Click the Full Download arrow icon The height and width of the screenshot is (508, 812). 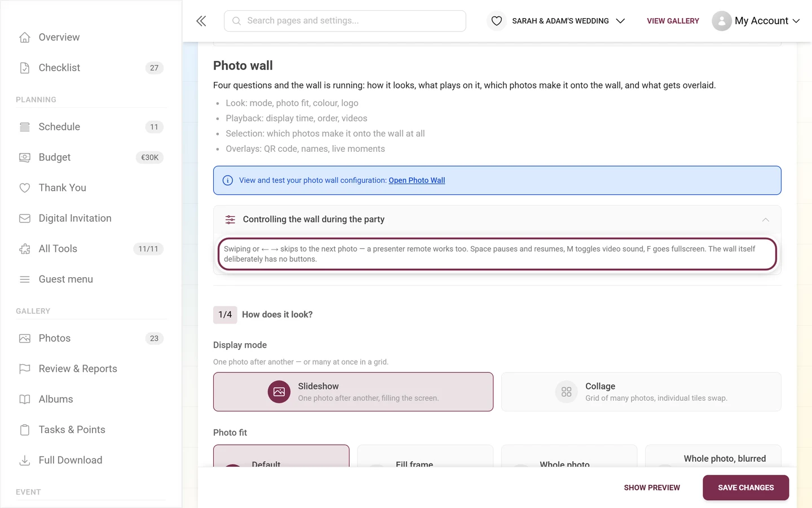(25, 461)
